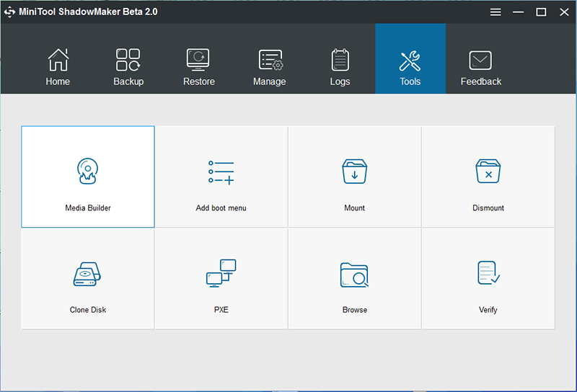Open the Mount tool icon

(x=354, y=172)
